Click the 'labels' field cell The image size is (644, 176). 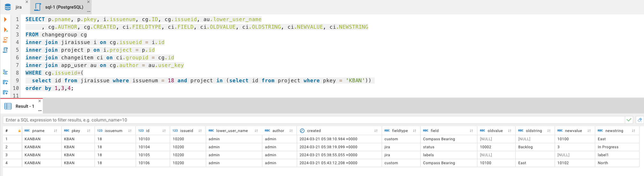coord(449,155)
